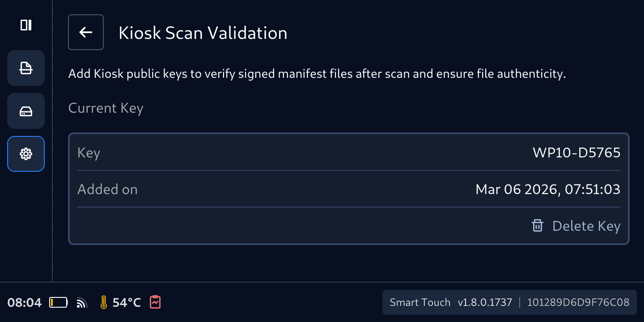The image size is (644, 322).
Task: Open the red activity report icon
Action: pos(155,302)
